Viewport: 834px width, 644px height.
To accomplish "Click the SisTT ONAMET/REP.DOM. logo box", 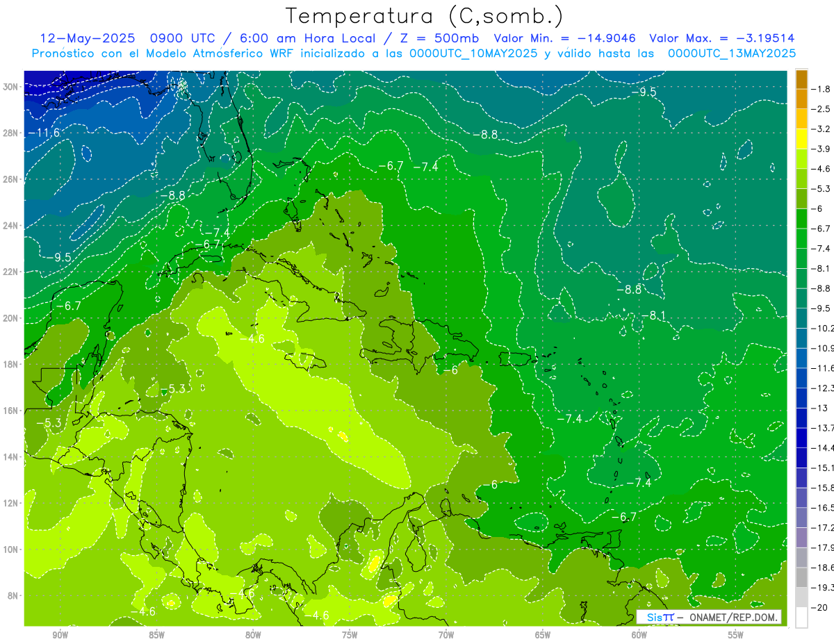I will 709,617.
